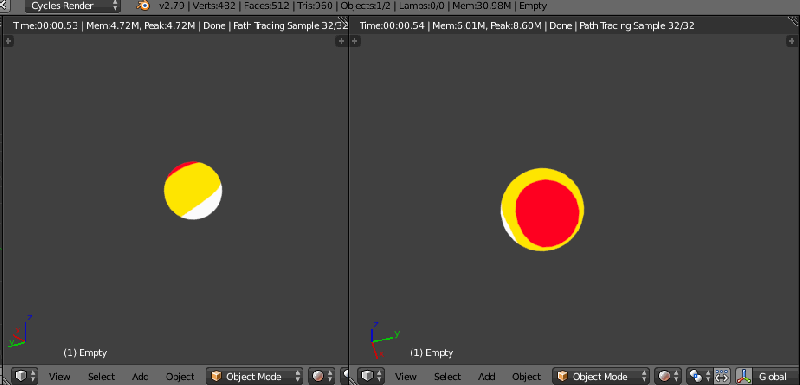Open the Select menu in the right viewport

[447, 377]
